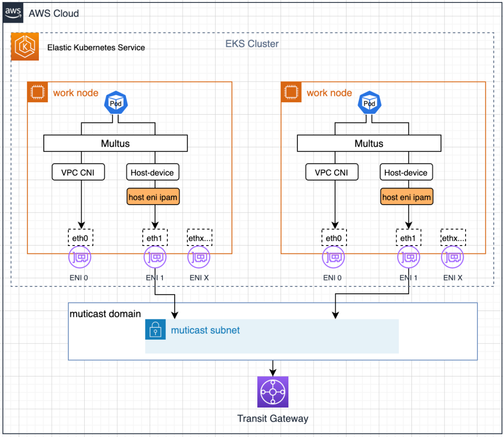Select the eth1 interface in left node
This screenshot has height=437, width=504.
tap(155, 238)
